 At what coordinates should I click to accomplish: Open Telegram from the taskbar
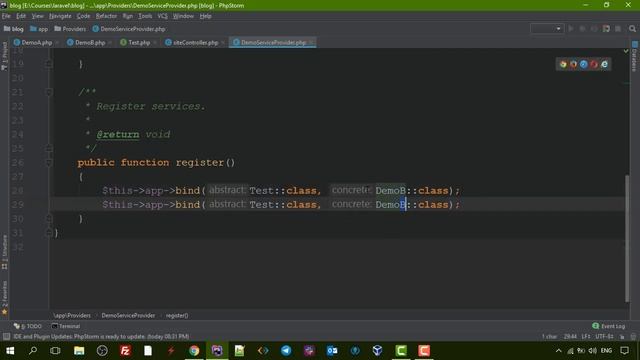tap(286, 351)
